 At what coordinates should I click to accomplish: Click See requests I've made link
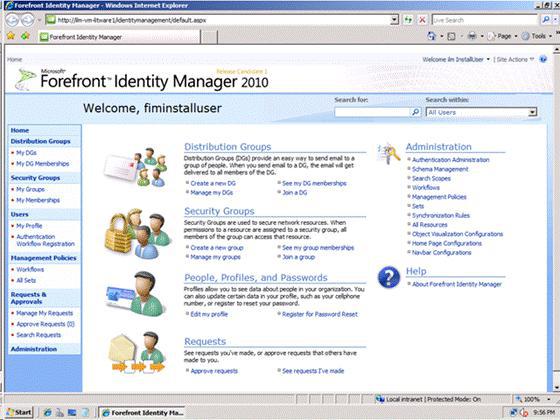(313, 371)
